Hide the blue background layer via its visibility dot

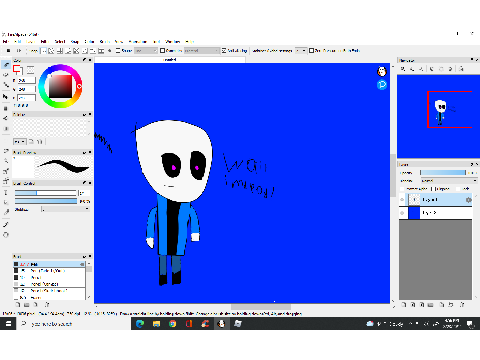click(x=402, y=213)
